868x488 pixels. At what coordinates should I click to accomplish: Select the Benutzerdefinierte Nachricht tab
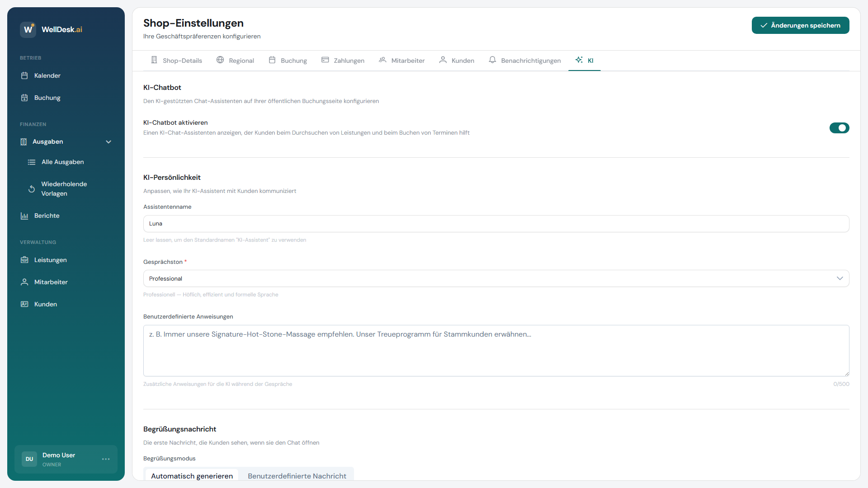[x=297, y=476]
